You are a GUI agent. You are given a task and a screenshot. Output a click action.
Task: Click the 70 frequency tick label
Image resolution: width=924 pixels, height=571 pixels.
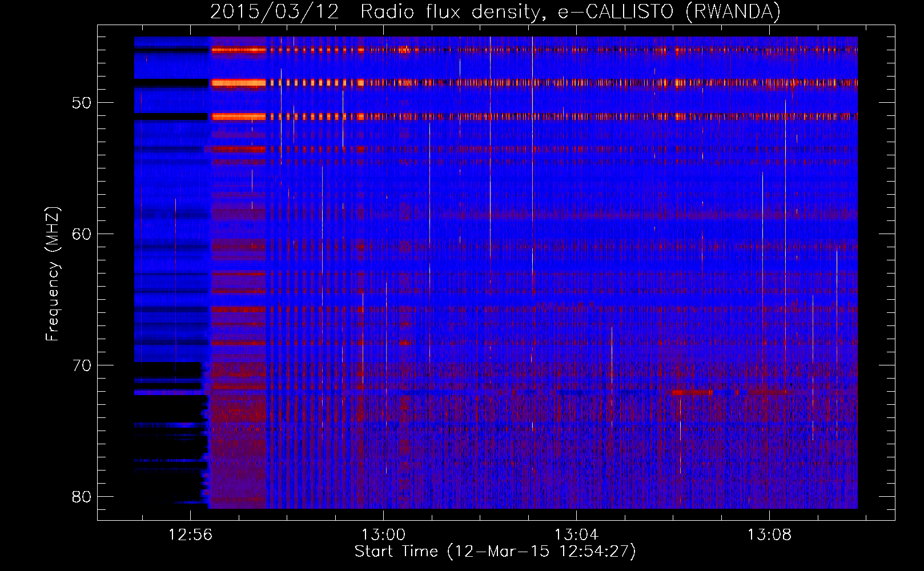pos(82,365)
